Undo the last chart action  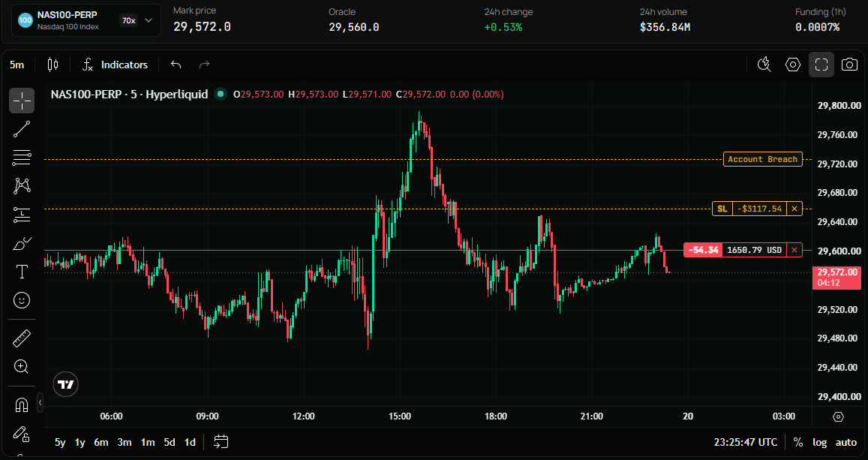click(176, 65)
